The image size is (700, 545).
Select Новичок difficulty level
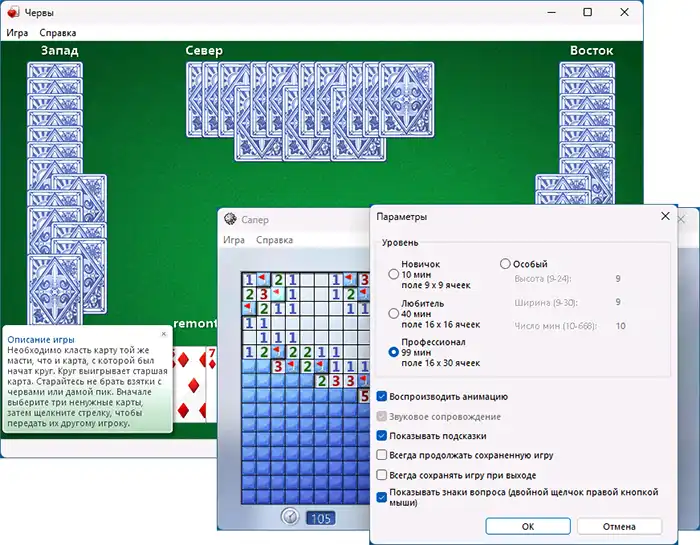point(393,274)
